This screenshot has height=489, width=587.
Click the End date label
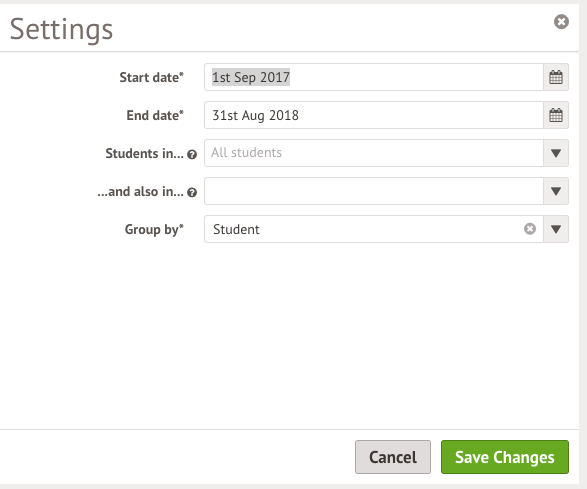tap(155, 115)
